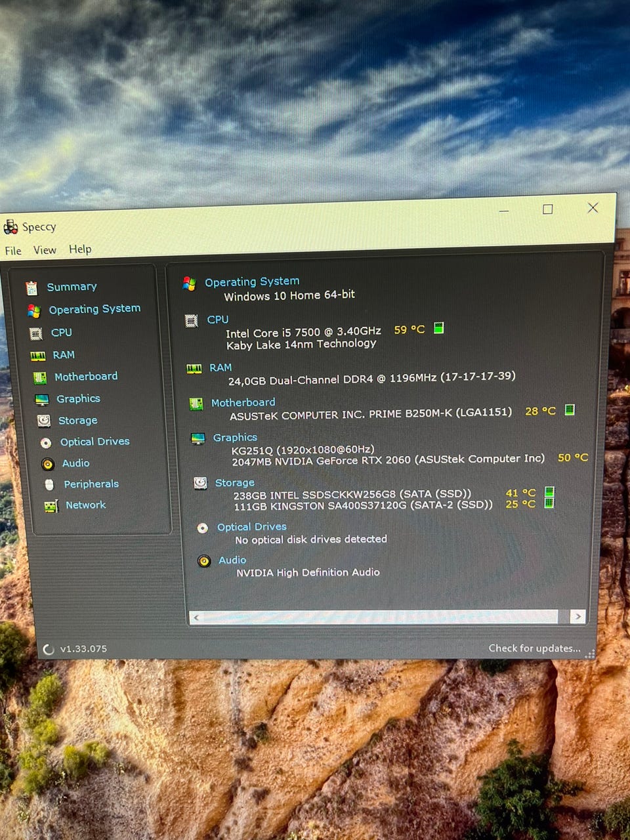Go to the RAM section in sidebar

[x=64, y=355]
